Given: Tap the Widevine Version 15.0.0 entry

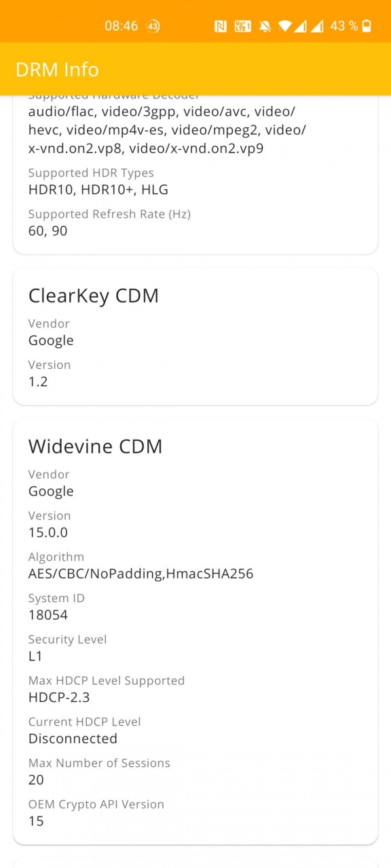Looking at the screenshot, I should coord(50,524).
